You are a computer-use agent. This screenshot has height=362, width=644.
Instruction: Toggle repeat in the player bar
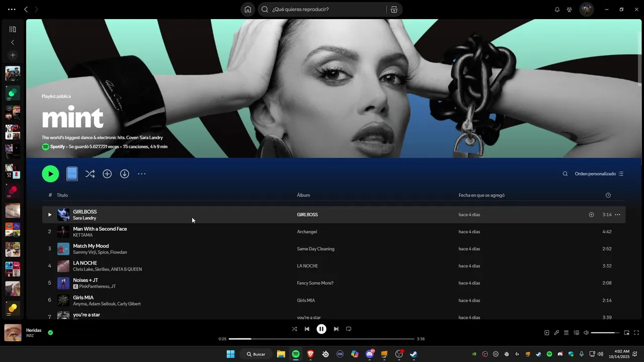pos(349,329)
